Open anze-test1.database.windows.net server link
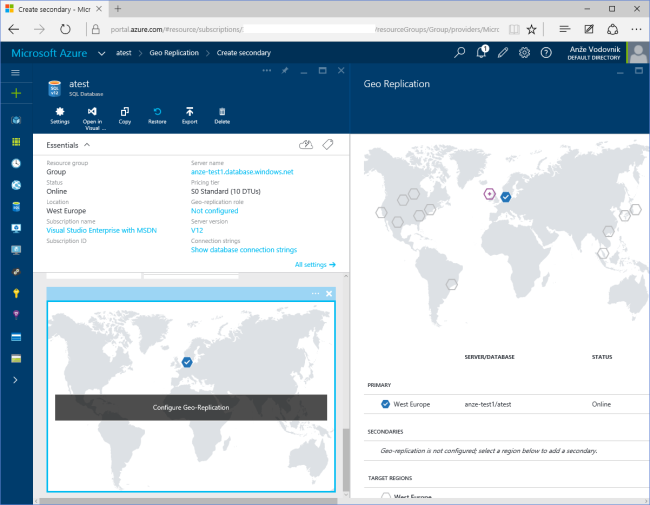650x505 pixels. click(x=242, y=172)
